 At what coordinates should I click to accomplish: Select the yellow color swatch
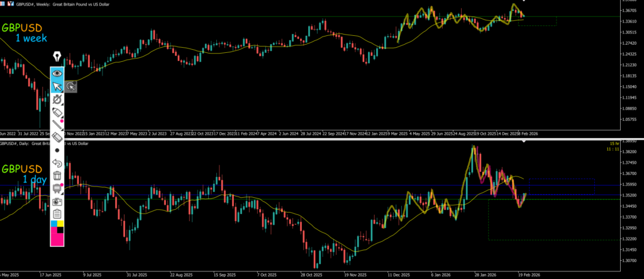(54, 223)
